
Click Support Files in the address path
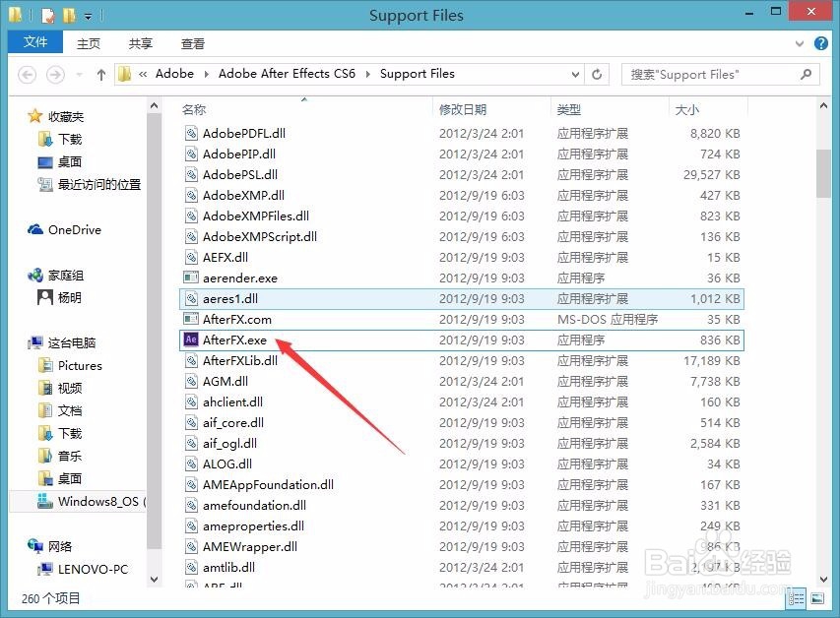click(418, 74)
